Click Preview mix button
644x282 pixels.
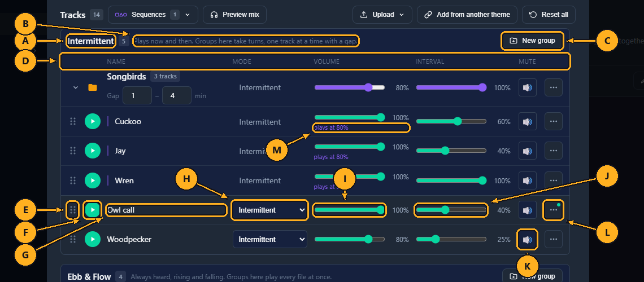coord(234,15)
